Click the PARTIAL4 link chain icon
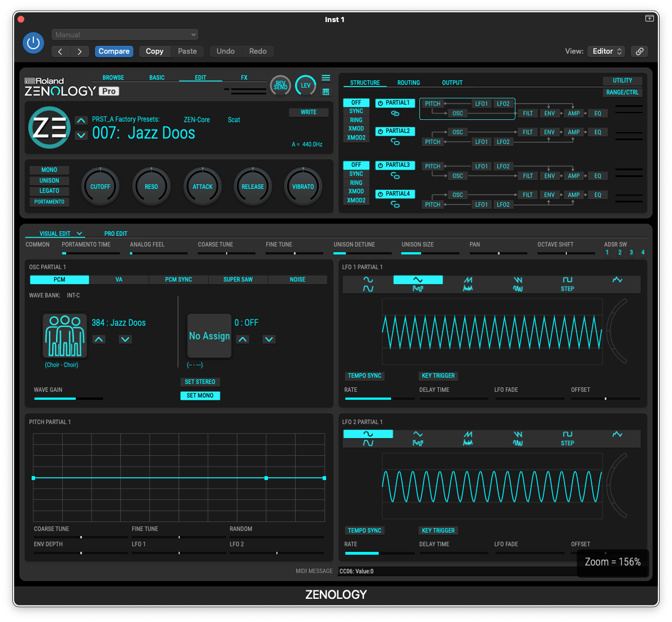Image resolution: width=672 pixels, height=622 pixels. click(395, 205)
